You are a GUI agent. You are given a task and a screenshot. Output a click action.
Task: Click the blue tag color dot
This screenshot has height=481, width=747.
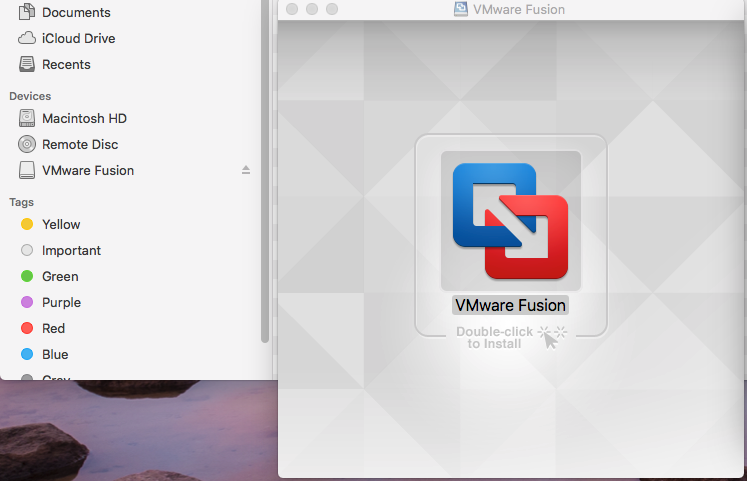click(x=27, y=354)
